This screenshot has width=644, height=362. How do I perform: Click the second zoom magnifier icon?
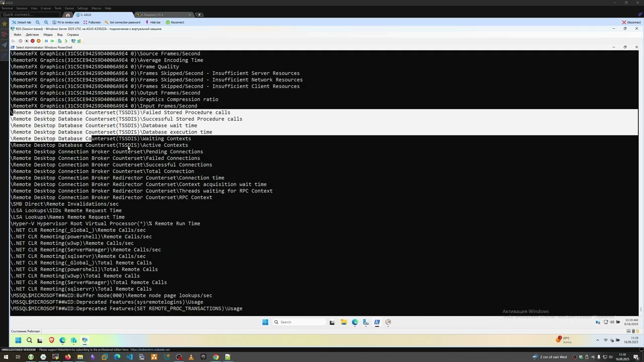pyautogui.click(x=46, y=22)
